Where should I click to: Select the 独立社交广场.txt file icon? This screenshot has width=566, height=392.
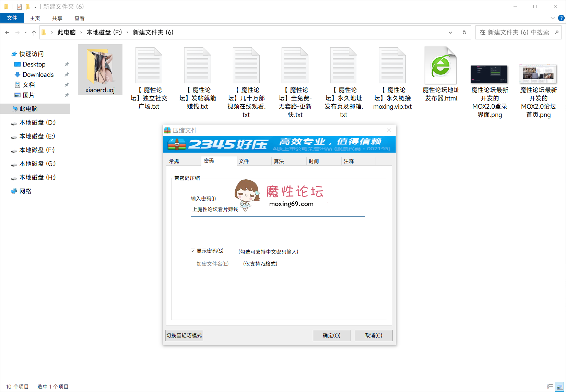tap(149, 66)
